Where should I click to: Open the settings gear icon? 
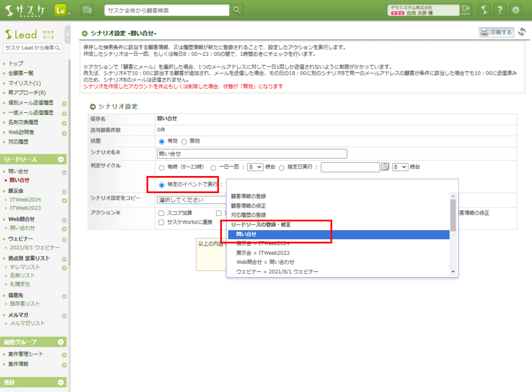pos(516,10)
